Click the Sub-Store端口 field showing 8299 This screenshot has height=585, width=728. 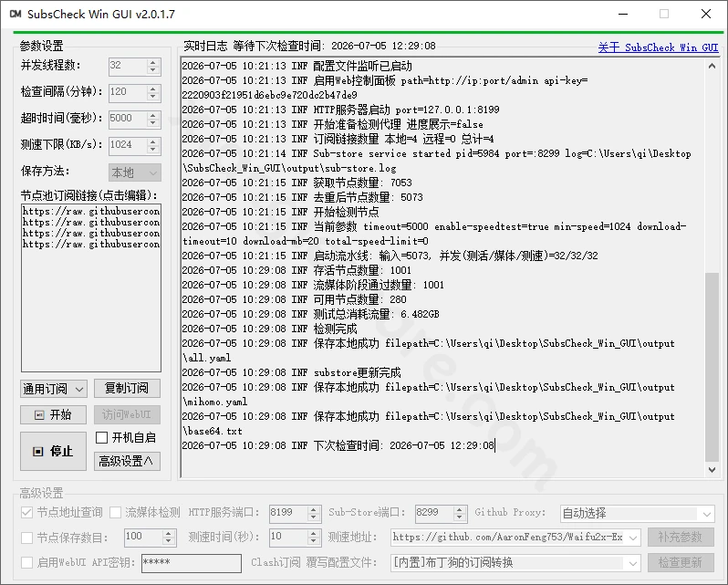tap(434, 513)
